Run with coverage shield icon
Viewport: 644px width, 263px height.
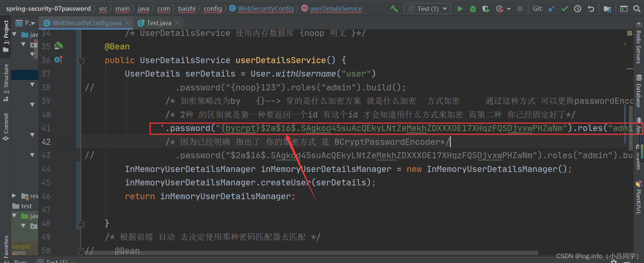[486, 9]
